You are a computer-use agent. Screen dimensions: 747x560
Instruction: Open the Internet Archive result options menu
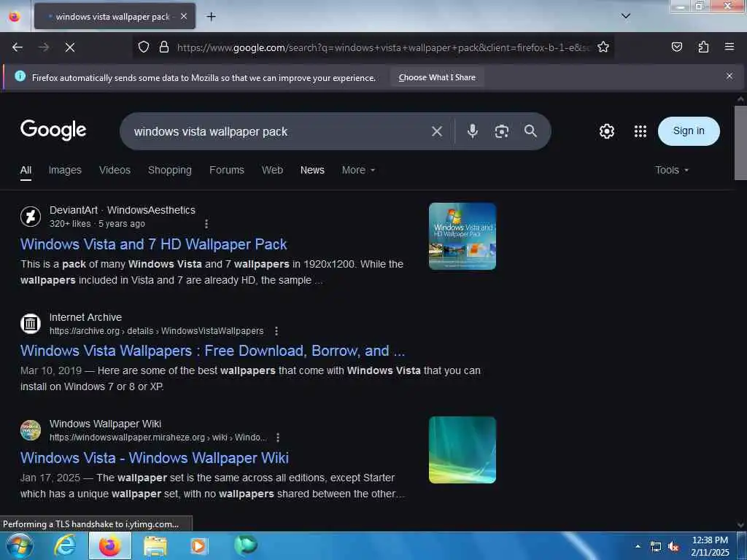(276, 330)
